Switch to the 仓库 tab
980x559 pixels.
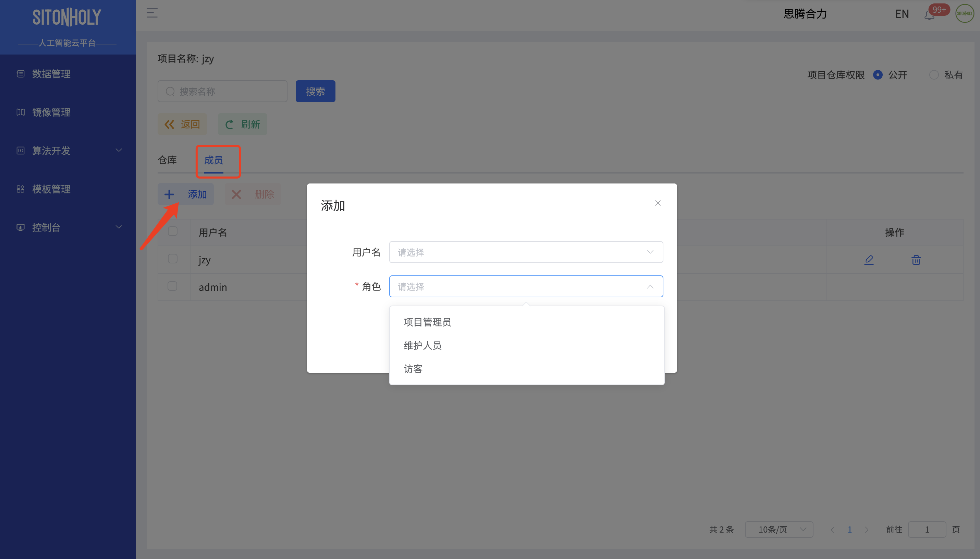point(167,160)
